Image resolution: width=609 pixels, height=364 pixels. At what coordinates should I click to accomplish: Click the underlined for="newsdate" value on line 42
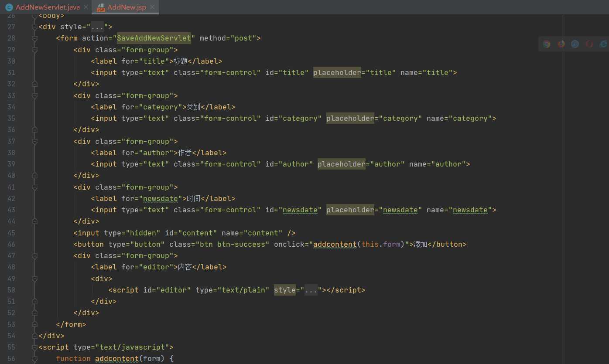coord(161,198)
